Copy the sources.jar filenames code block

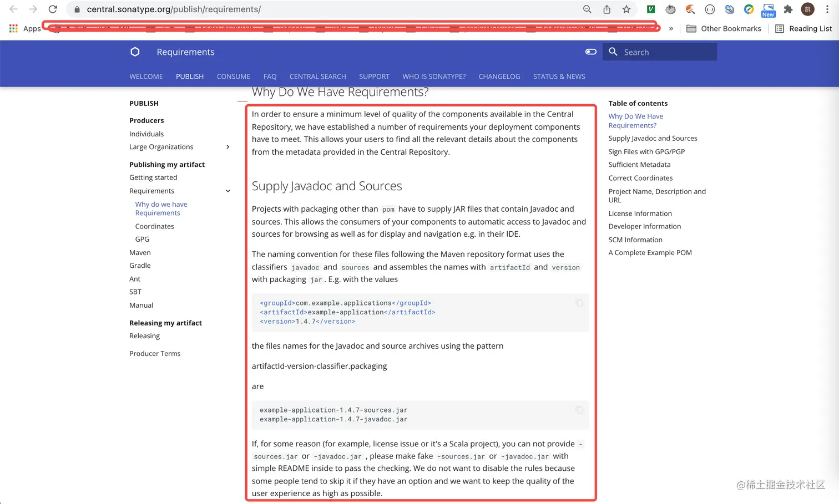pos(579,410)
